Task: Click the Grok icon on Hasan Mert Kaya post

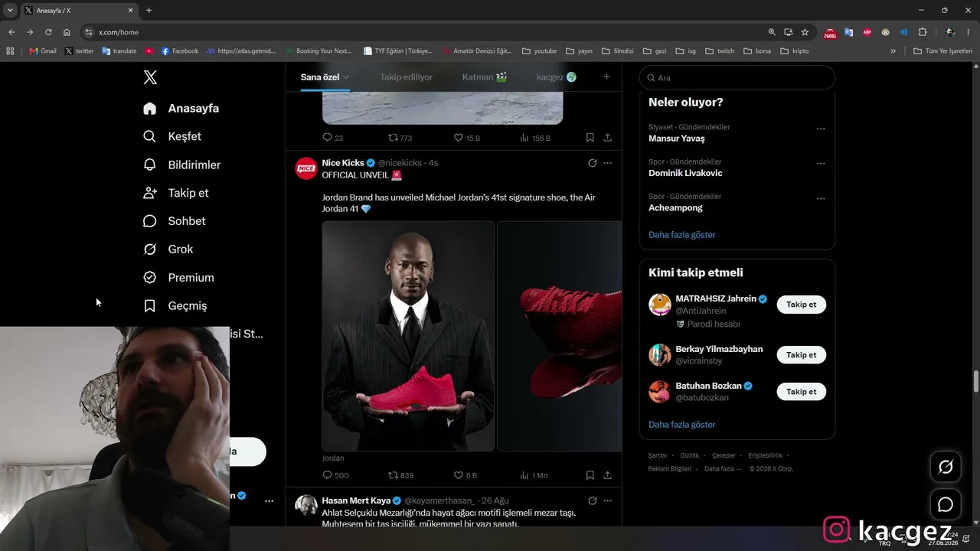Action: point(592,500)
